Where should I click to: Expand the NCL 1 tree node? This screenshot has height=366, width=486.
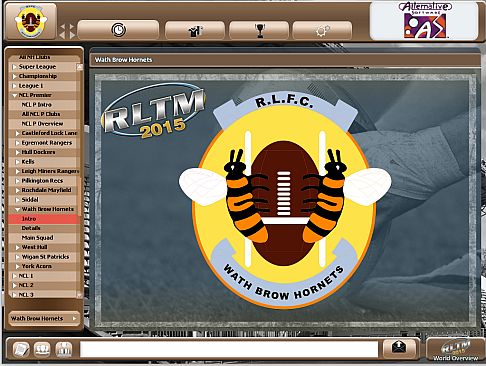(14, 276)
